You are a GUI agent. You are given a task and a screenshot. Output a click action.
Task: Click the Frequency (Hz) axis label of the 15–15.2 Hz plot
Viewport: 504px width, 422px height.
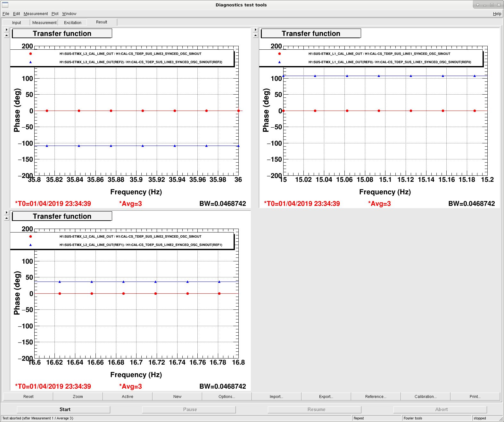pos(385,192)
